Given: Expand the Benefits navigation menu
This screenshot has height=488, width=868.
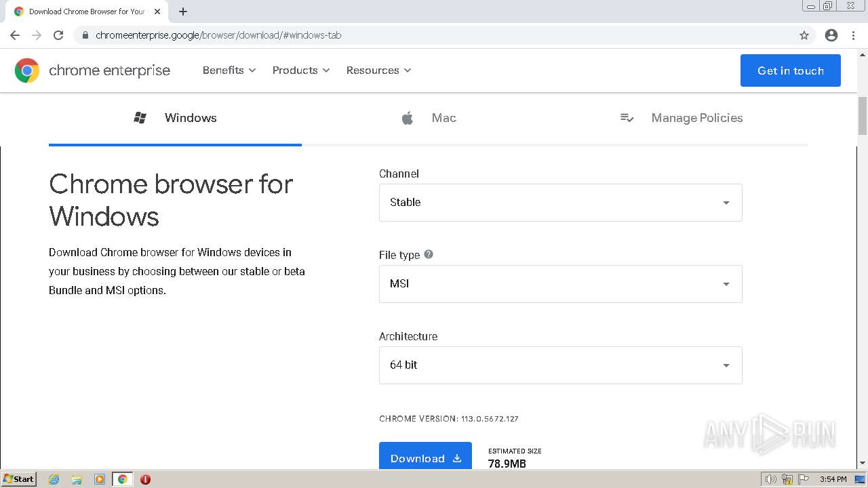Looking at the screenshot, I should [x=229, y=70].
